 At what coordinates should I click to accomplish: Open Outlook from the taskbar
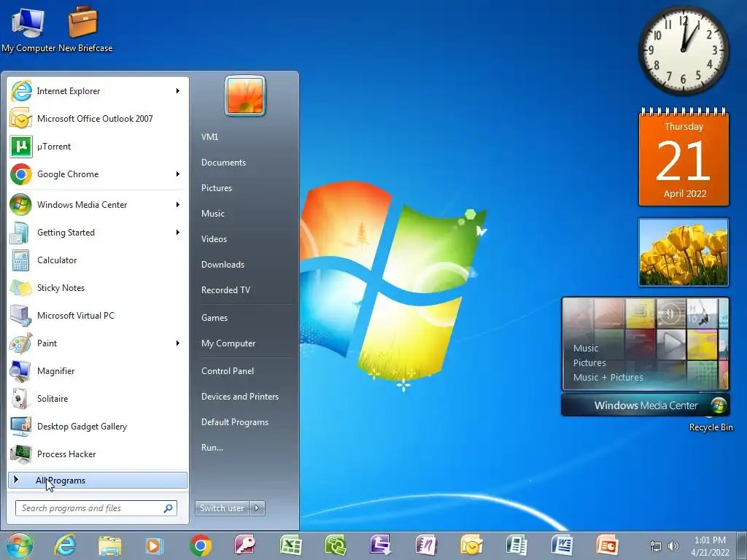(x=472, y=545)
